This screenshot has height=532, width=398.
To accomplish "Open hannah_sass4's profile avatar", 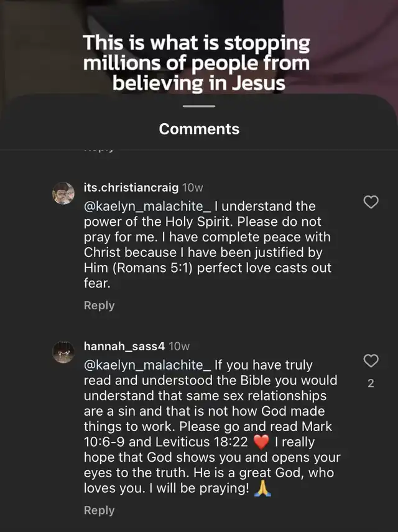I will point(63,352).
